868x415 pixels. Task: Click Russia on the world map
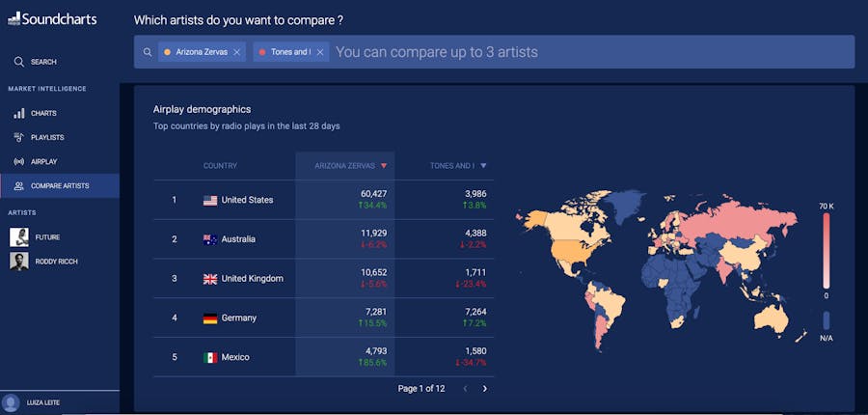click(x=736, y=225)
